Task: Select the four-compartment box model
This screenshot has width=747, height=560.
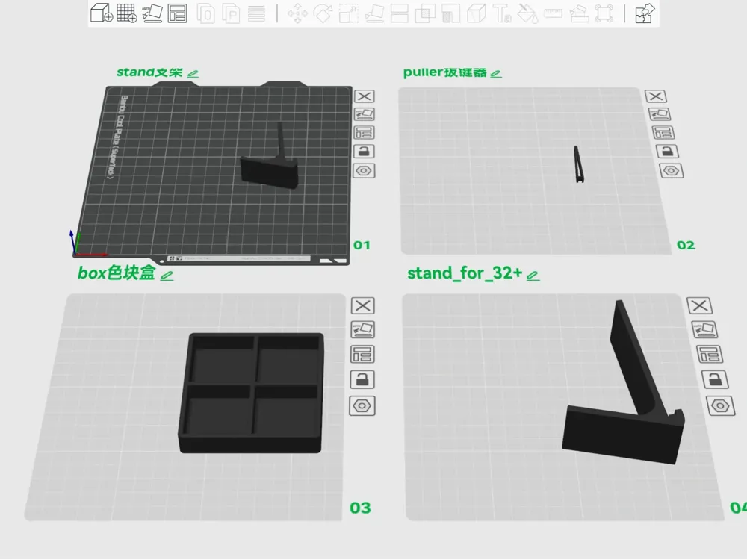Action: 252,393
